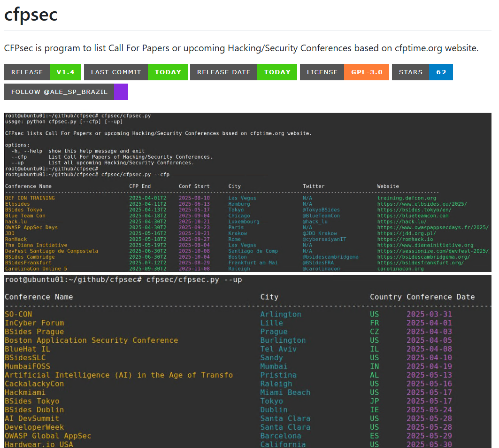Click 'BlueHat IL' conference name
Image resolution: width=499 pixels, height=448 pixels.
point(27,349)
